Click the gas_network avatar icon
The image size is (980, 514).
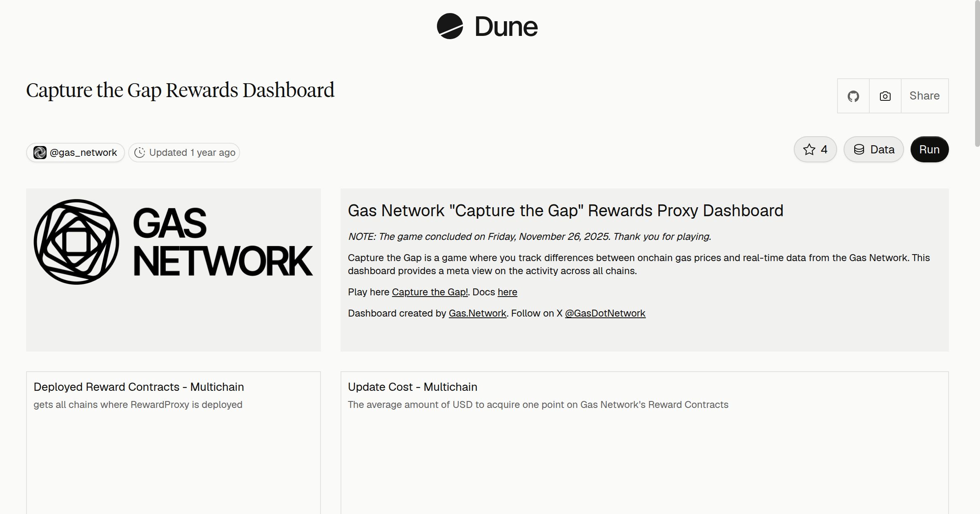(40, 153)
